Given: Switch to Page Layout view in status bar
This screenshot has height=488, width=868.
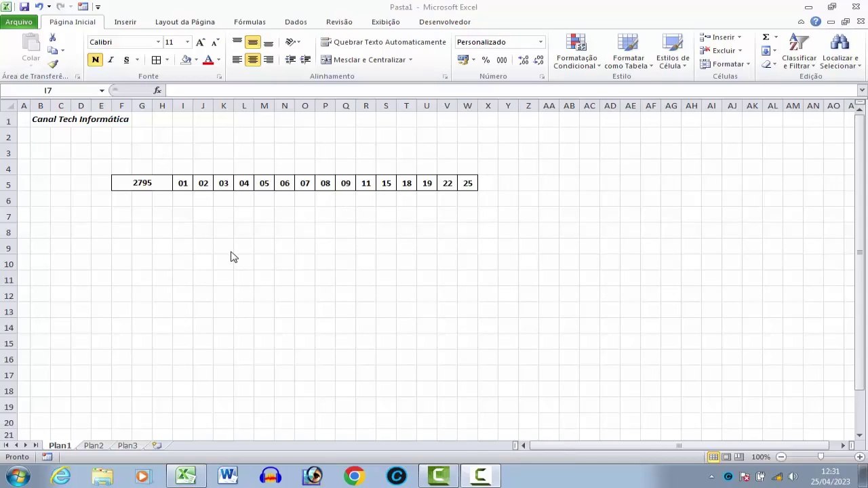Looking at the screenshot, I should 726,457.
